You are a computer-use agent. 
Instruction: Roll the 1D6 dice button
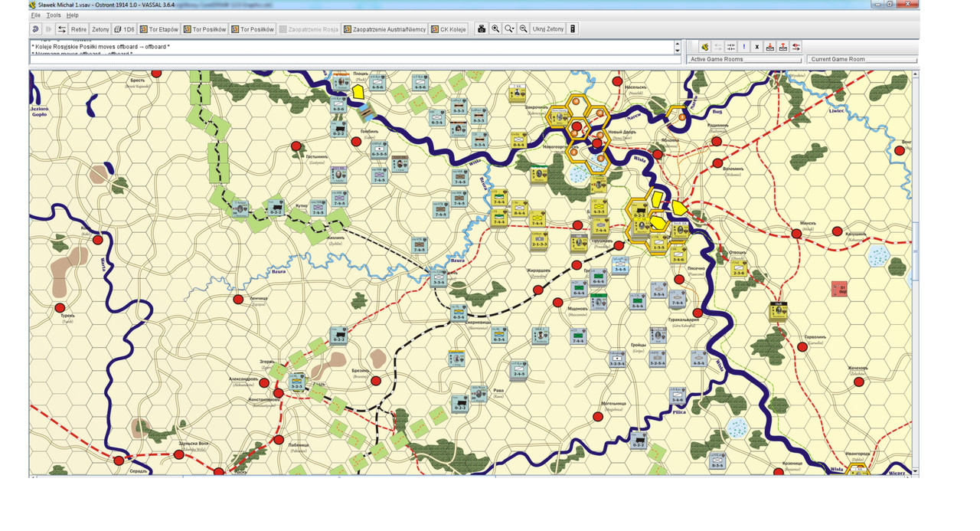click(x=124, y=29)
